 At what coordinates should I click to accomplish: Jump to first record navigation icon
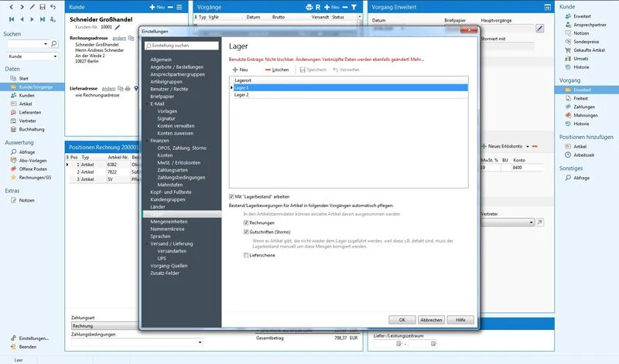tap(12, 19)
